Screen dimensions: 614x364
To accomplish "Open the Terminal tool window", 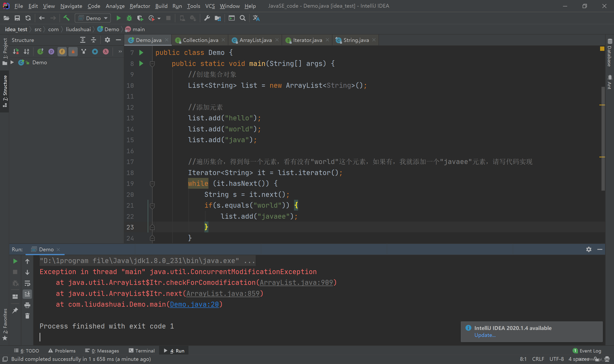I will pyautogui.click(x=142, y=351).
